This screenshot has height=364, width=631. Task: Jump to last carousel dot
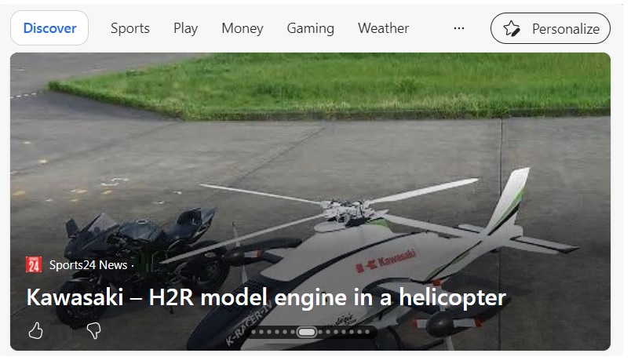367,332
